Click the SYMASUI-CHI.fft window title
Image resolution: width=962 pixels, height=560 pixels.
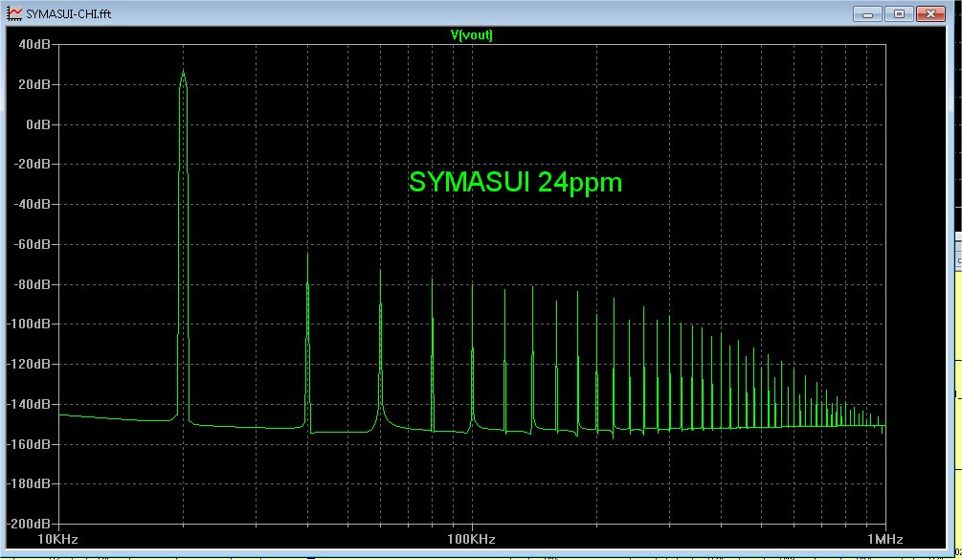coord(68,13)
